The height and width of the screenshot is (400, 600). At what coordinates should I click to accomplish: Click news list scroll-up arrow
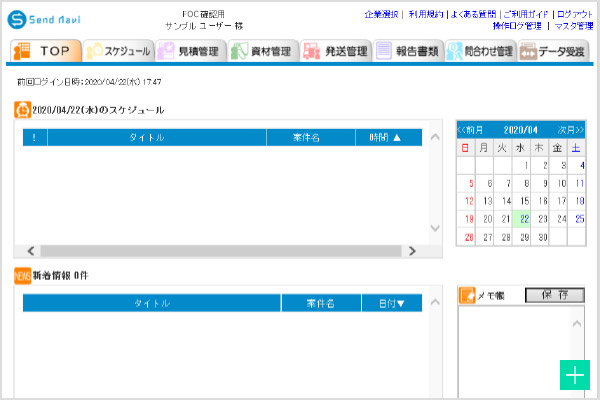click(x=435, y=302)
